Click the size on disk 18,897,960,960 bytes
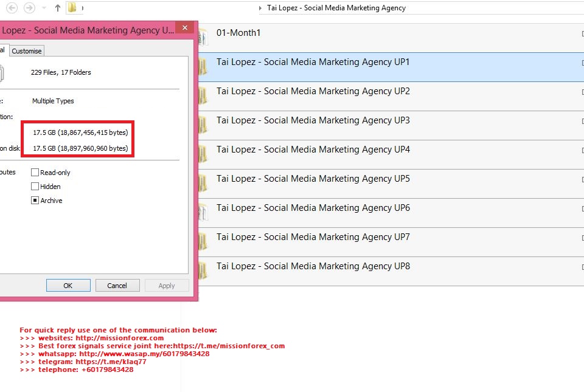Screen dimensions: 584x392 click(x=80, y=148)
